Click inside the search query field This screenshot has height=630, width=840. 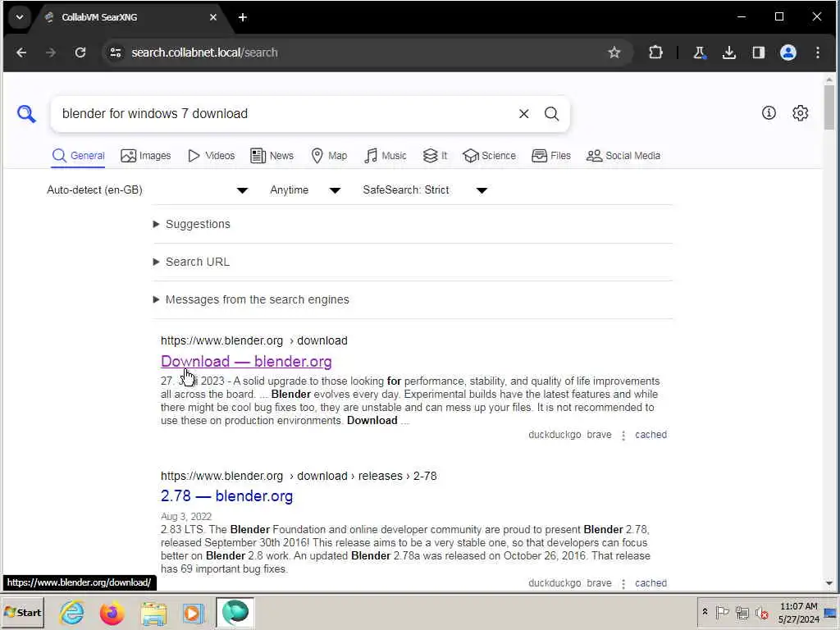click(284, 113)
